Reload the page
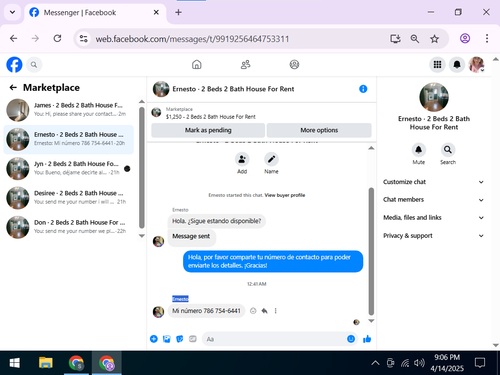The image size is (500, 375). click(57, 39)
